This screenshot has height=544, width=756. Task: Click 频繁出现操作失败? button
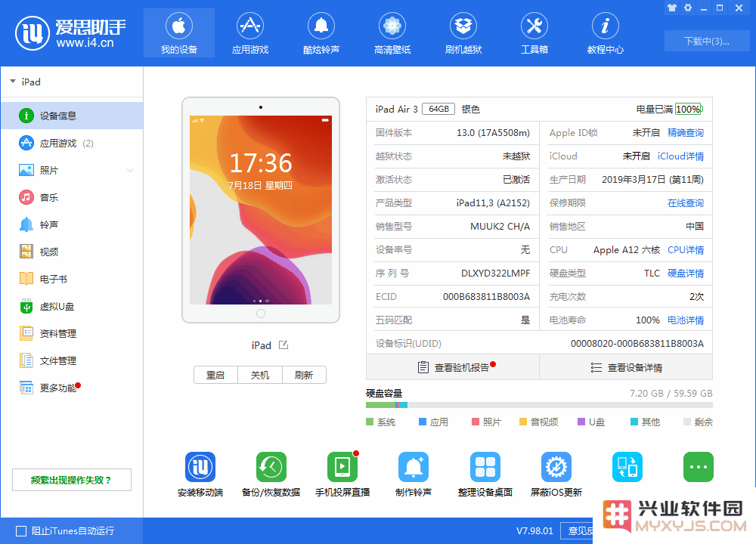[72, 480]
